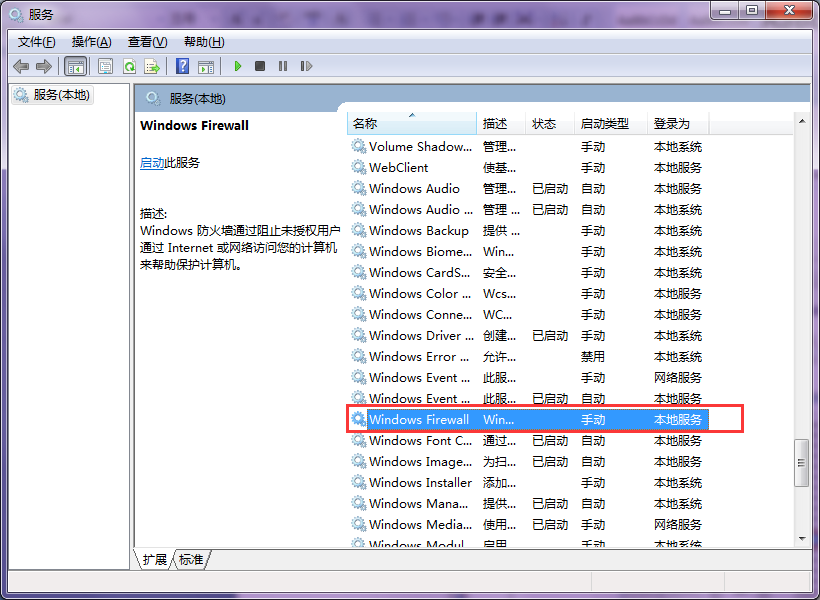The image size is (820, 600).
Task: Click the gear icon of Windows Color row
Action: [358, 293]
